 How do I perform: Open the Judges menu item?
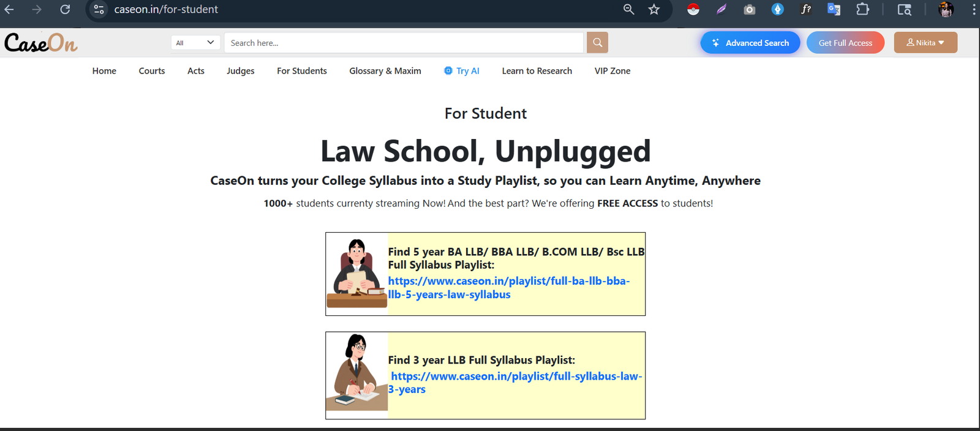pos(241,71)
